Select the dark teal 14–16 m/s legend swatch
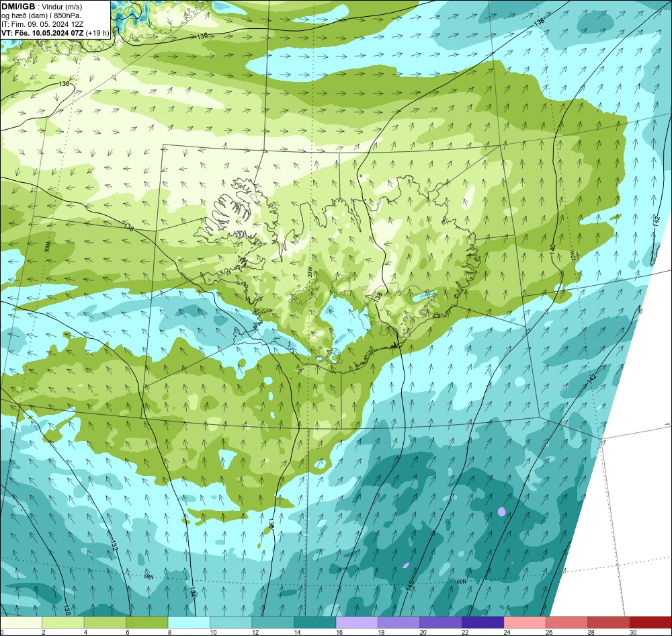672x636 pixels. click(315, 623)
